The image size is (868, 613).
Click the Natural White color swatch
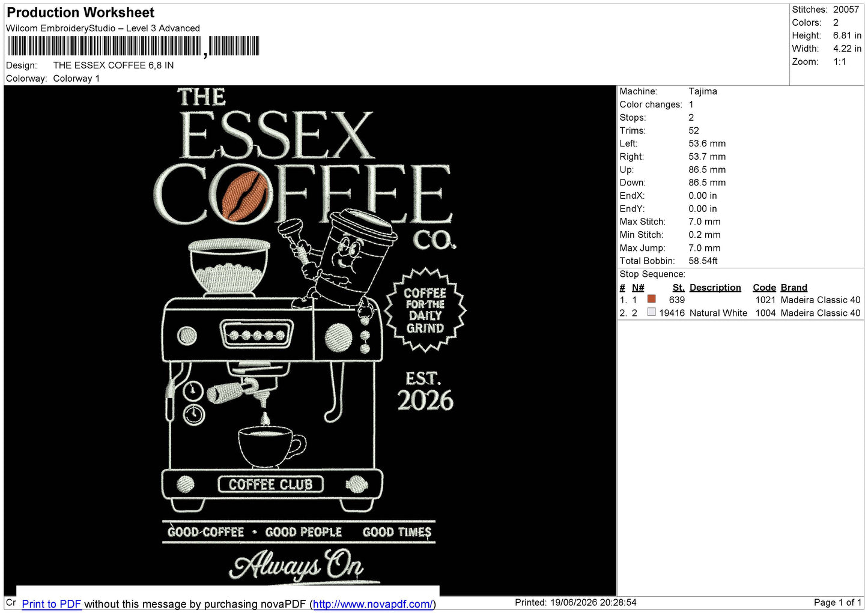tap(652, 312)
